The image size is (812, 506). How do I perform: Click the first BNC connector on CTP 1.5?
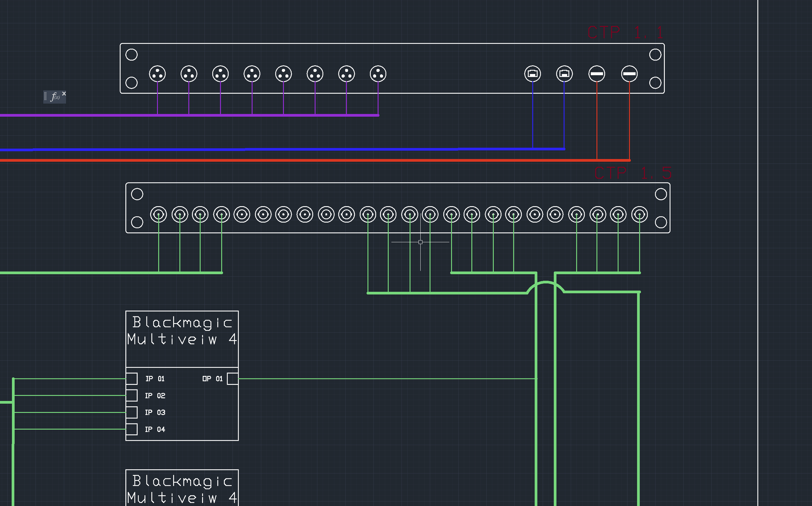pyautogui.click(x=159, y=215)
